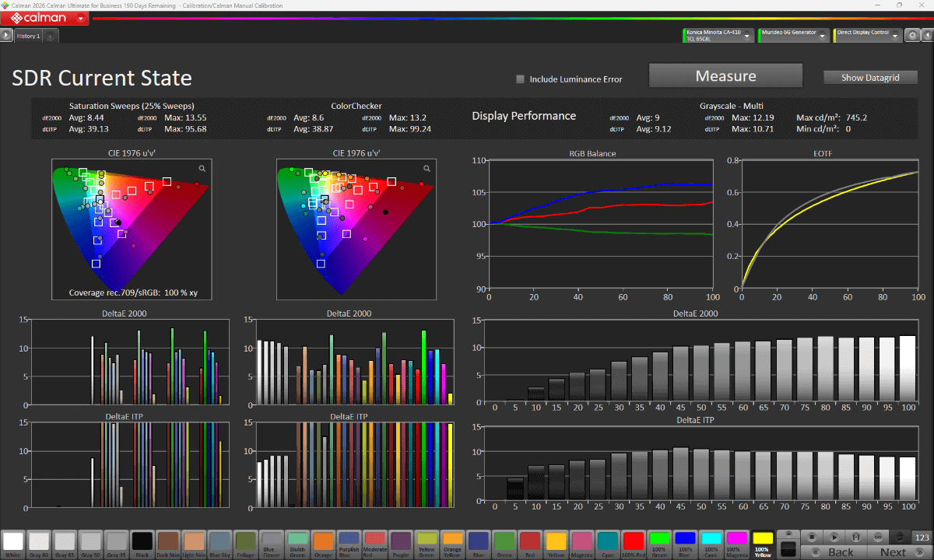
Task: Click the Measure button
Action: point(725,76)
